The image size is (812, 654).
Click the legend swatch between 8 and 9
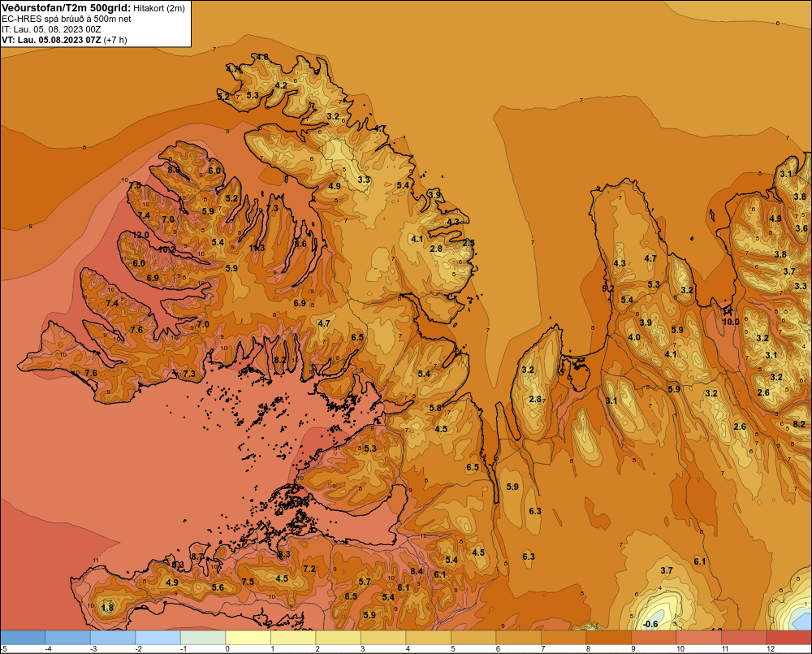608,638
